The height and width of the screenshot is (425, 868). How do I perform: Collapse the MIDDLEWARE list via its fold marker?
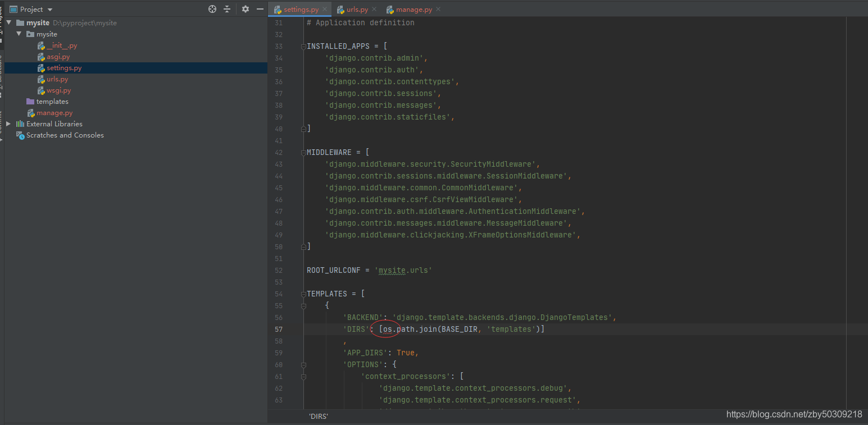point(303,152)
